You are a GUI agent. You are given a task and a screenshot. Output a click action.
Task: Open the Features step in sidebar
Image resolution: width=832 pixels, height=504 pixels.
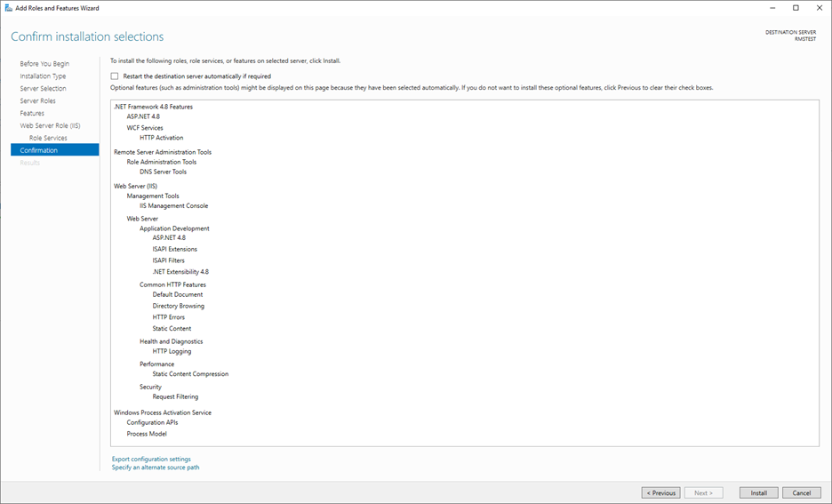tap(32, 113)
